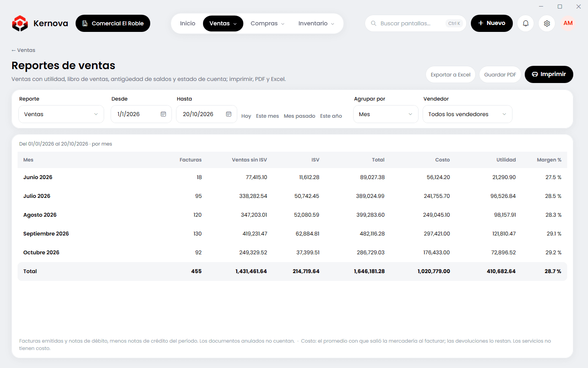The height and width of the screenshot is (368, 588).
Task: Open Comercial El Roble company selector
Action: 113,23
